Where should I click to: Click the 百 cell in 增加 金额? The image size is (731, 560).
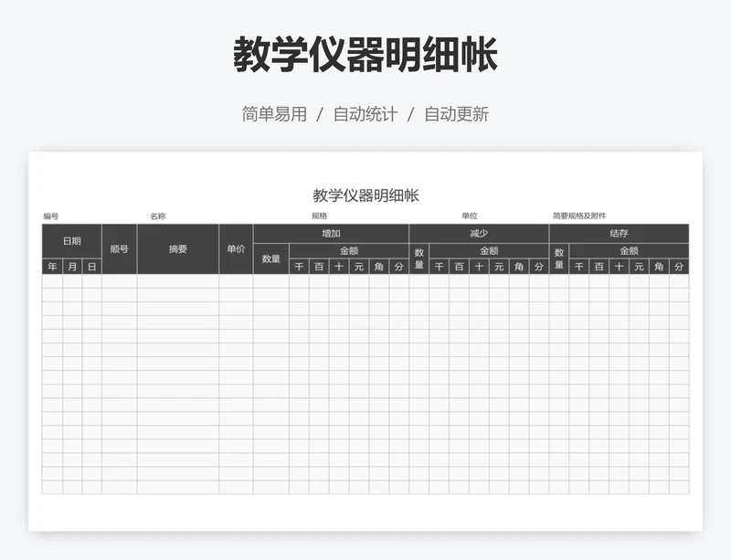[x=319, y=266]
